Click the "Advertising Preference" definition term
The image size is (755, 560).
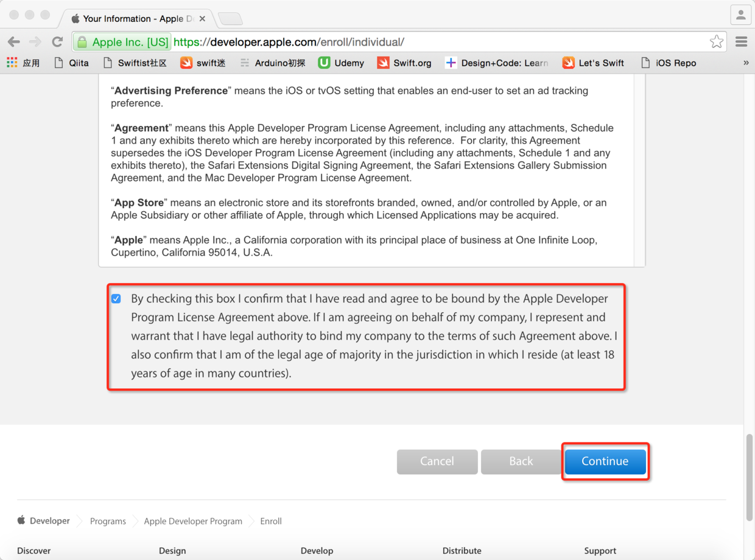click(171, 91)
